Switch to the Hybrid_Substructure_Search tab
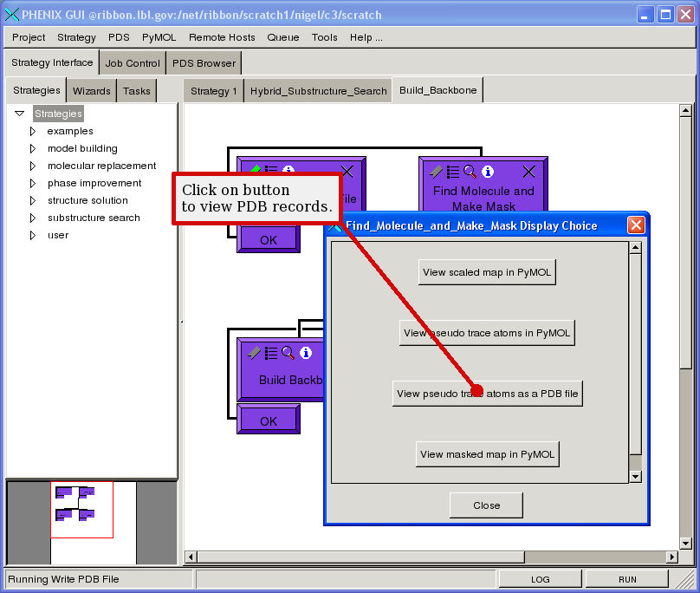 (318, 91)
